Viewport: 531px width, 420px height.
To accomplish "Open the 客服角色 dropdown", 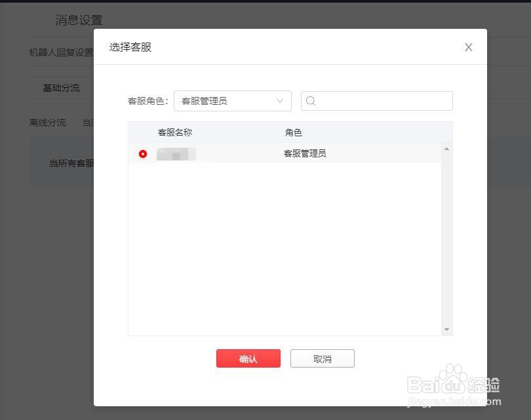I will point(233,101).
